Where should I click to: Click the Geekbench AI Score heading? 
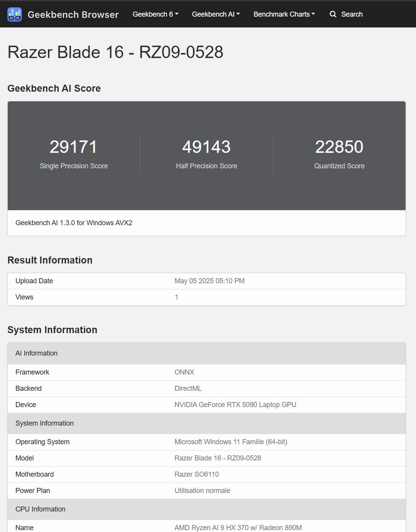[54, 88]
